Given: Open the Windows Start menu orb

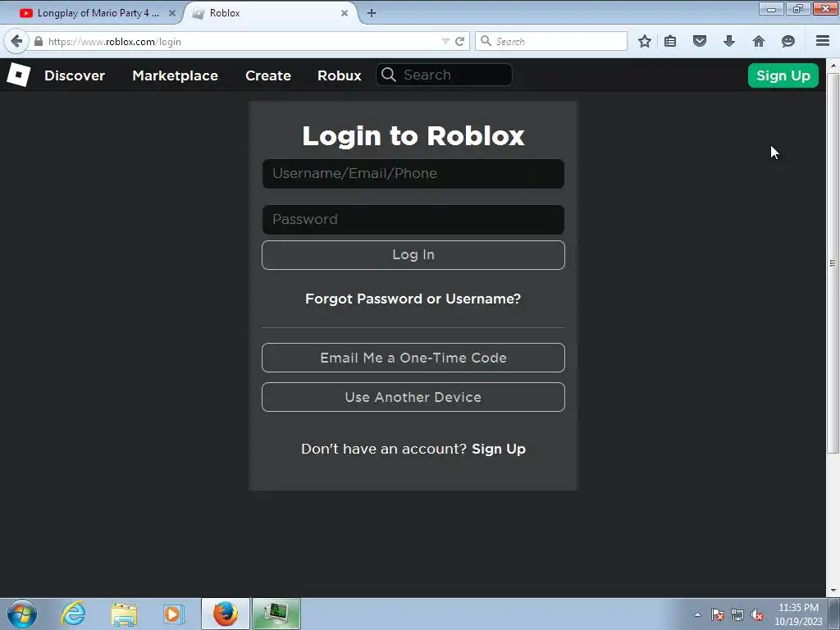Looking at the screenshot, I should pos(22,614).
